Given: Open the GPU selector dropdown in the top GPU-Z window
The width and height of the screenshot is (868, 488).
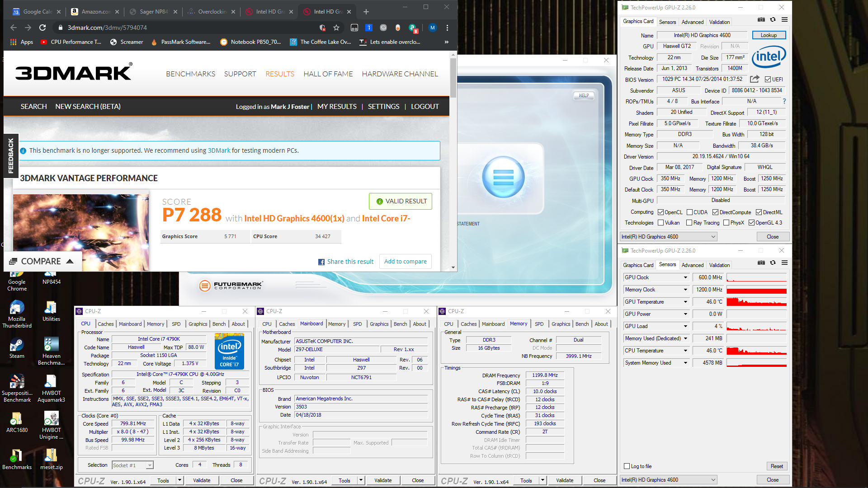Looking at the screenshot, I should coord(669,237).
